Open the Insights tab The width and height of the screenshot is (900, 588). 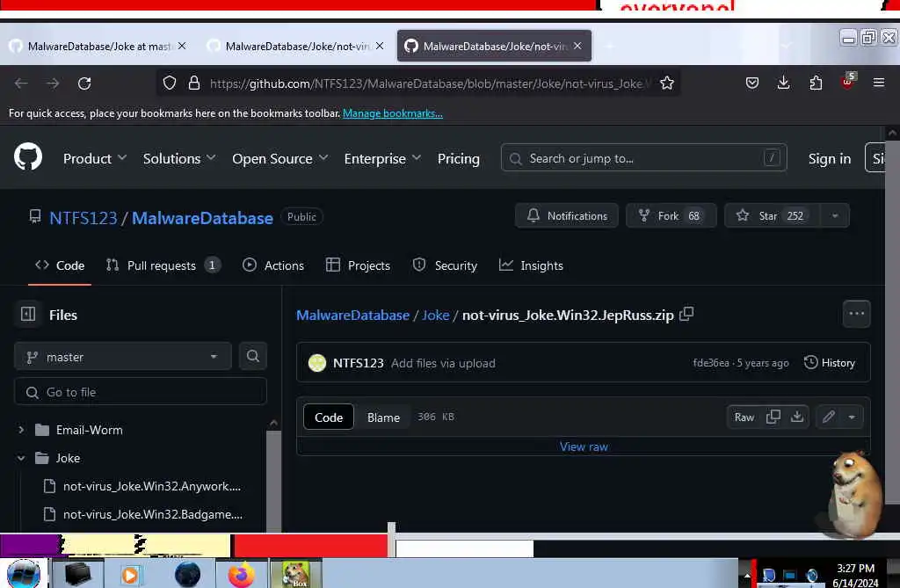point(531,265)
